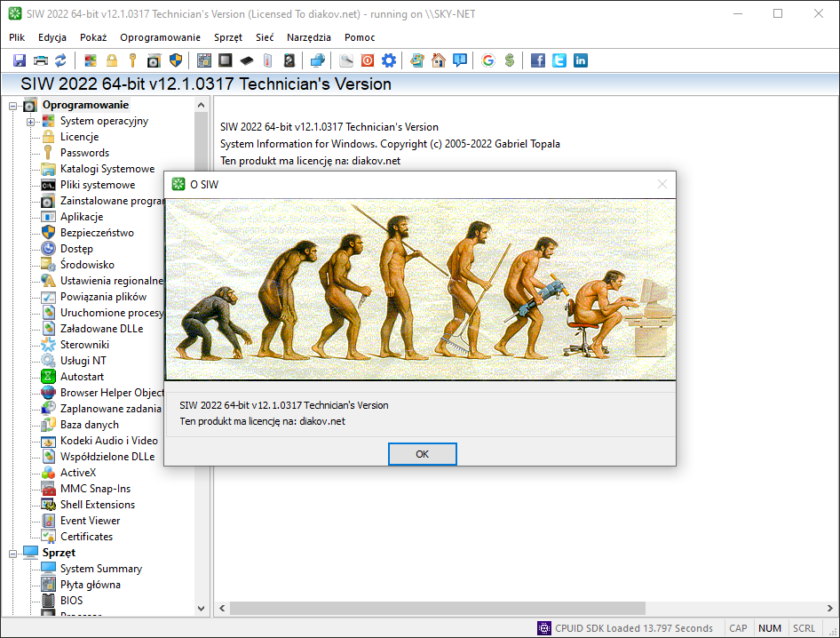Click the motherboard toolbar icon

pos(204,60)
